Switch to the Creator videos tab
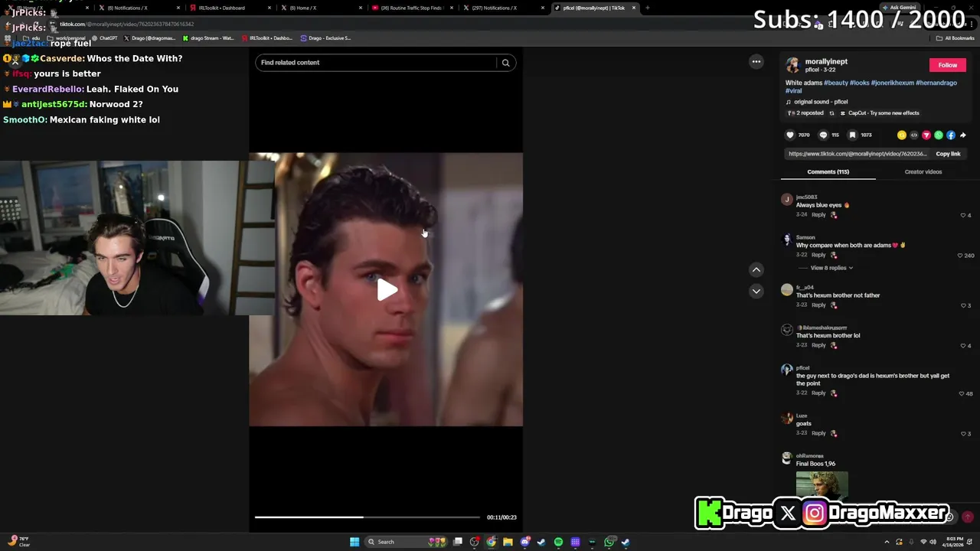The width and height of the screenshot is (980, 551). pyautogui.click(x=923, y=171)
